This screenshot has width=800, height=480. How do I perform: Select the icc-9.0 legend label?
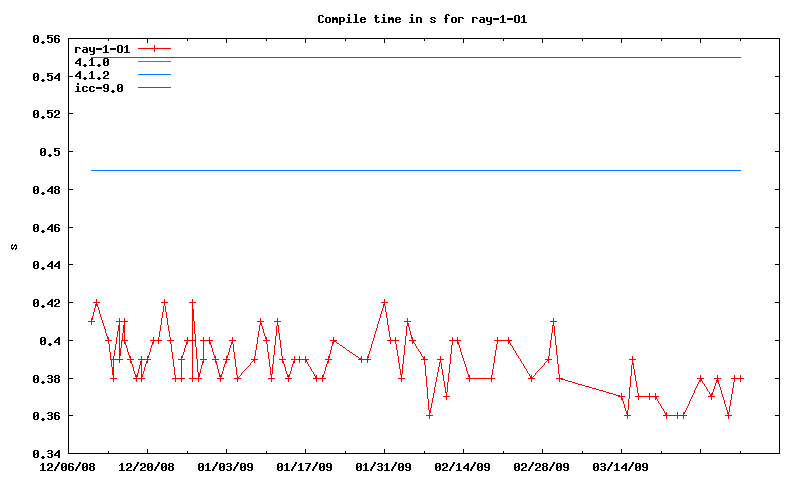tap(99, 88)
